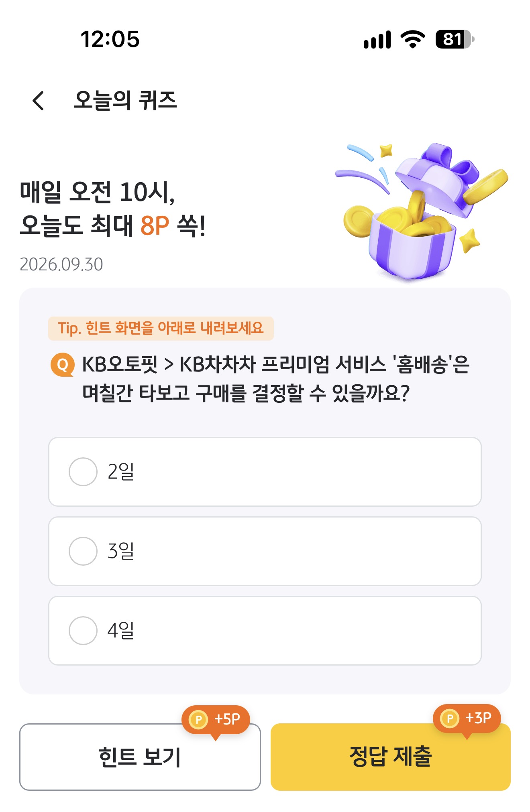Select the 2일 radio option

[x=265, y=472]
